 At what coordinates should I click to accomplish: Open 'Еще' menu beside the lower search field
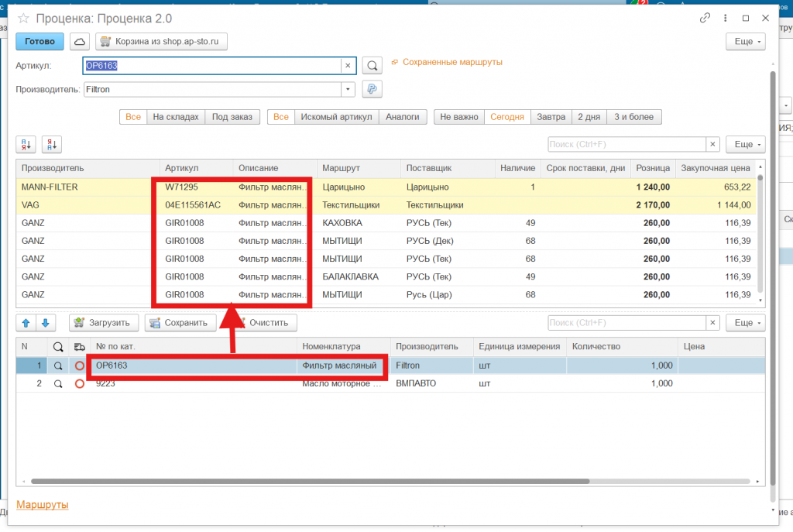pos(746,323)
